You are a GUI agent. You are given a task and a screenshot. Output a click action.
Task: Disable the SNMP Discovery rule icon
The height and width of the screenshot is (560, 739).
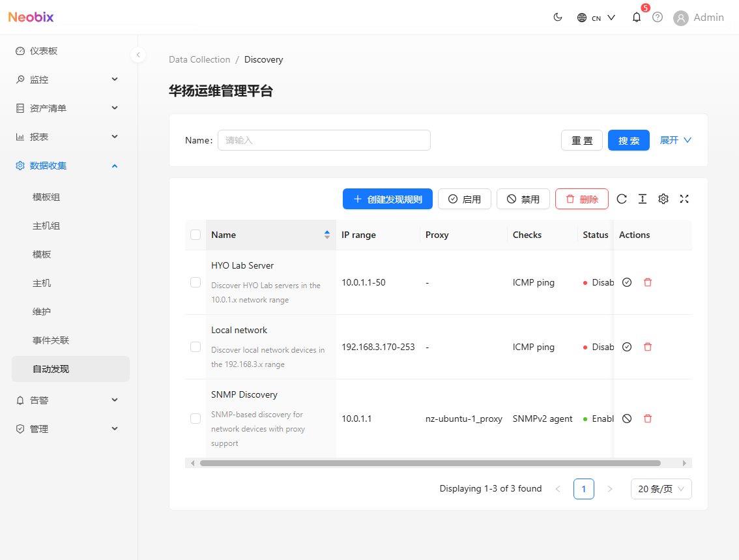pos(627,419)
